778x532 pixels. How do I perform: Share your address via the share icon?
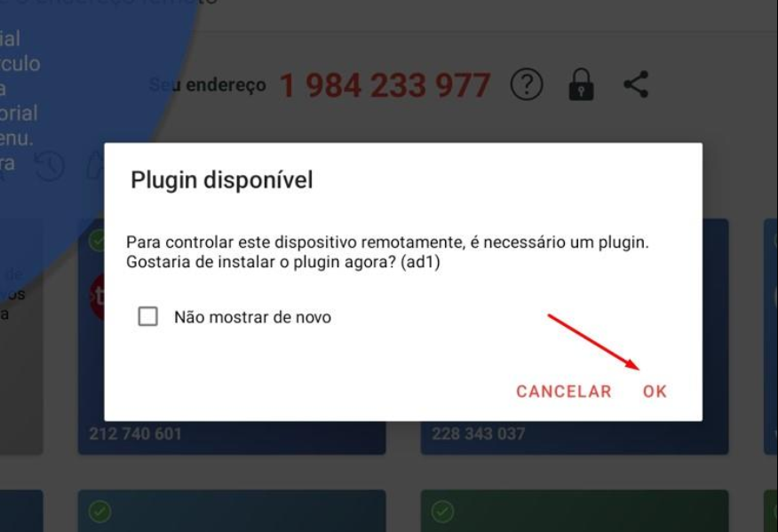636,84
